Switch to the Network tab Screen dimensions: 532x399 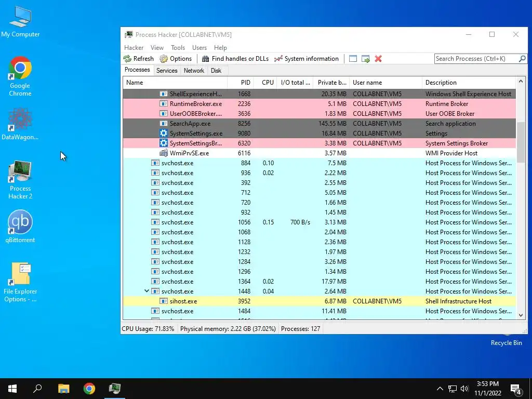tap(194, 71)
